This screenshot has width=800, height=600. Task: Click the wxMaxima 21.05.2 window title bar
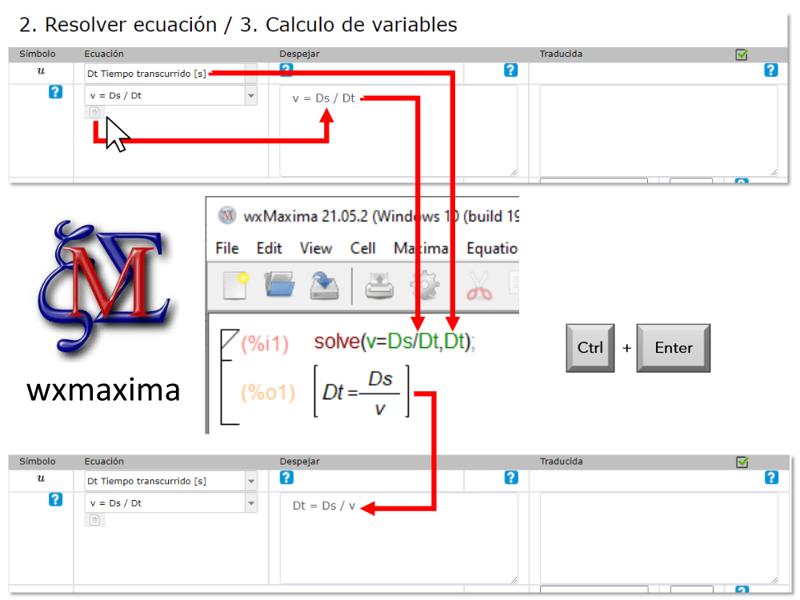[x=363, y=216]
